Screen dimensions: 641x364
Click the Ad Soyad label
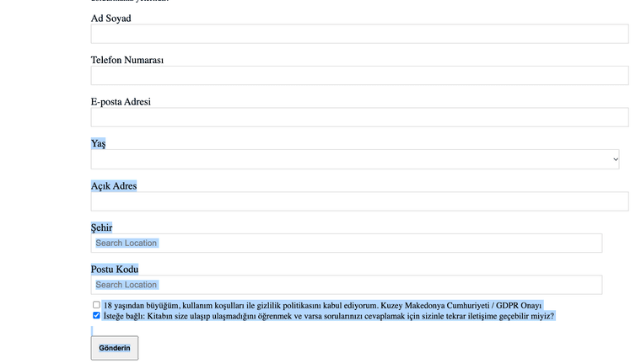[x=110, y=19]
